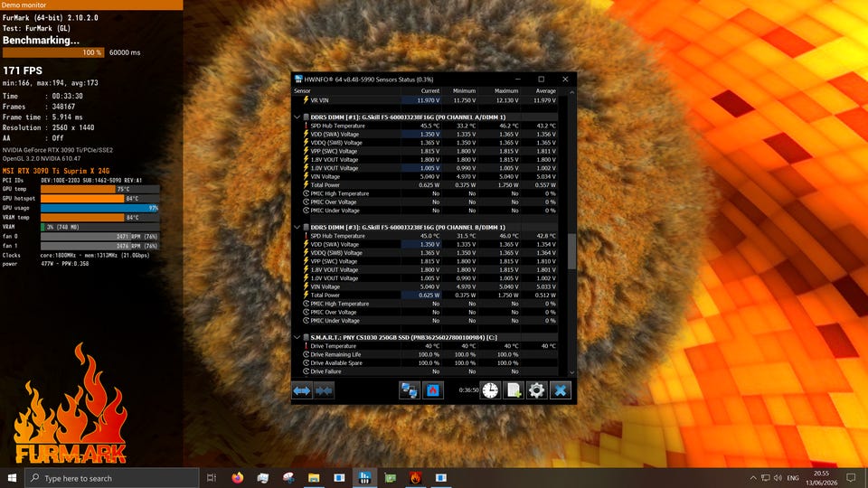Viewport: 868px width, 488px height.
Task: Close sensors with the blue X icon
Action: tap(561, 390)
